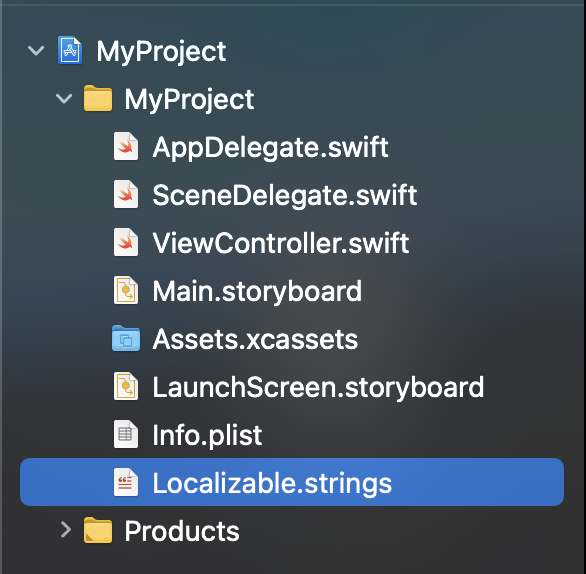
Task: Click the Products folder icon
Action: point(98,530)
